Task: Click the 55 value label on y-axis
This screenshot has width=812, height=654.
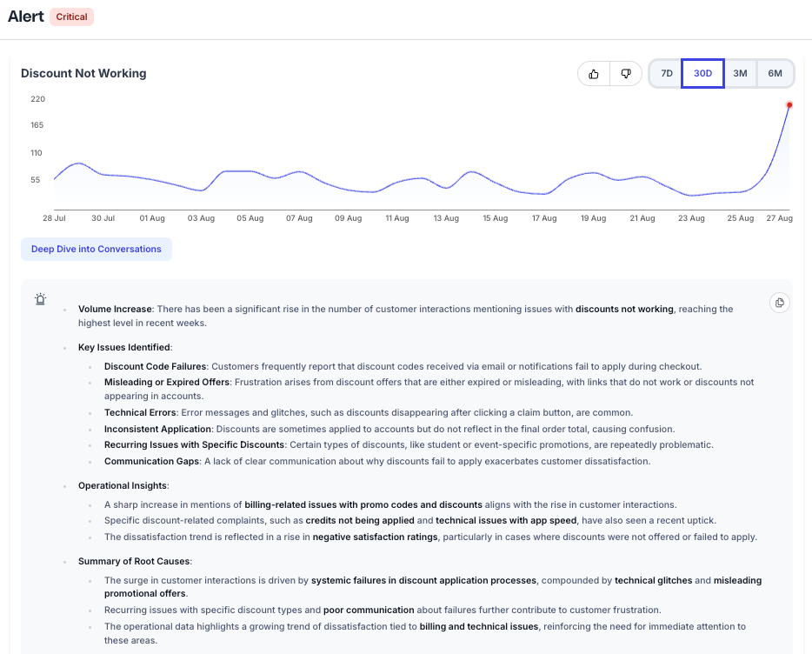Action: pyautogui.click(x=37, y=180)
